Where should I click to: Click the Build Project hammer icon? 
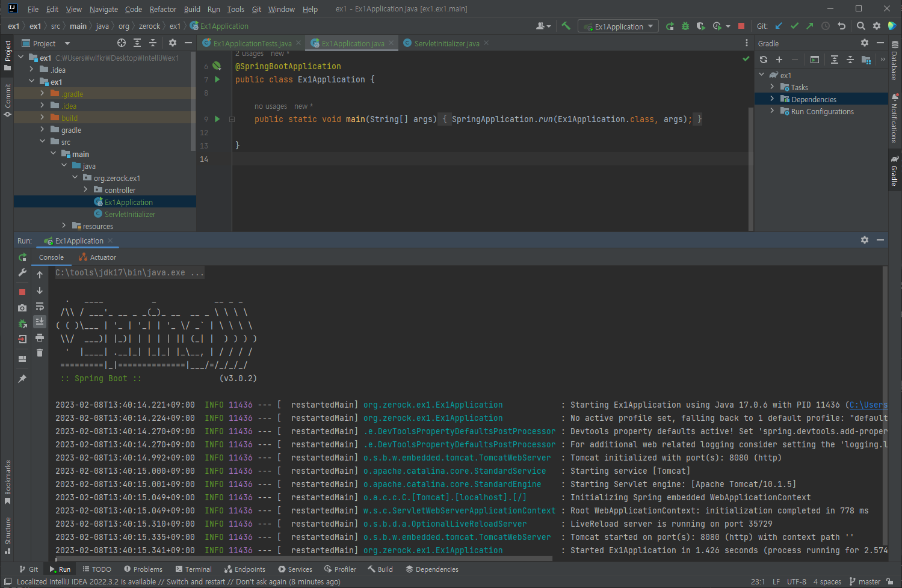566,26
